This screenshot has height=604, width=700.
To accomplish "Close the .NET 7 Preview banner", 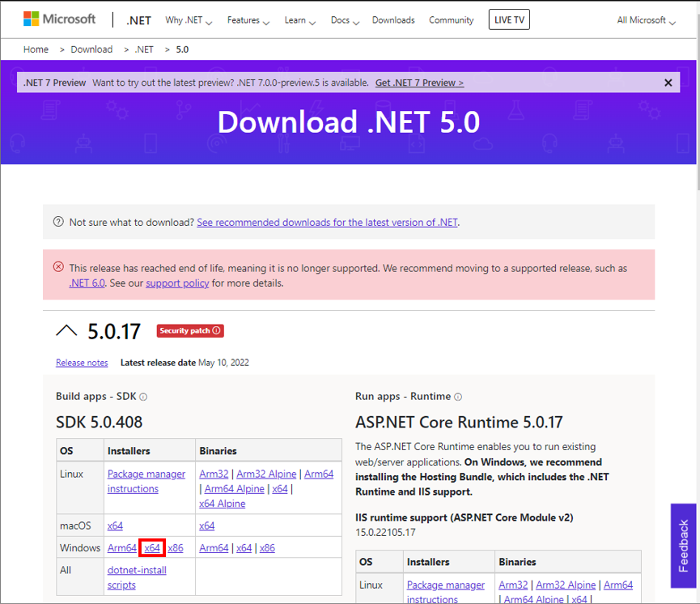I will coord(668,83).
